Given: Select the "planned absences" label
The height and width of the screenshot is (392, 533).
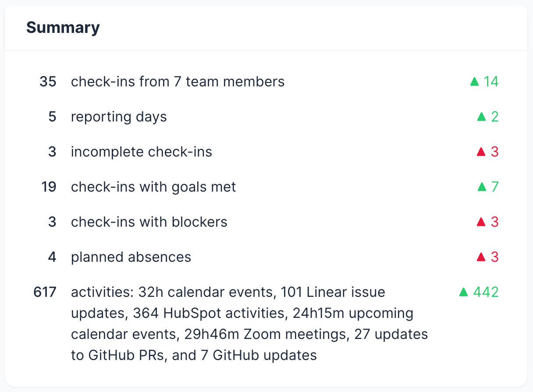Looking at the screenshot, I should (x=131, y=257).
